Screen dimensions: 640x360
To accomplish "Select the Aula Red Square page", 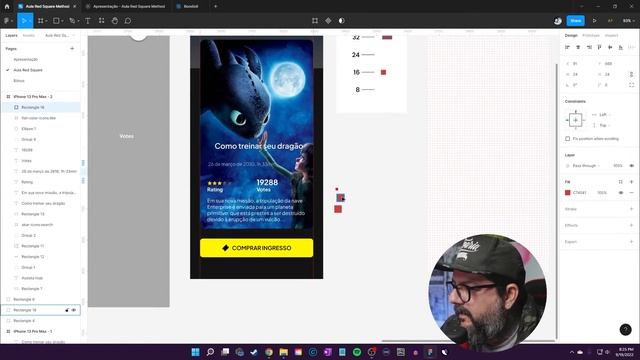I will [28, 70].
